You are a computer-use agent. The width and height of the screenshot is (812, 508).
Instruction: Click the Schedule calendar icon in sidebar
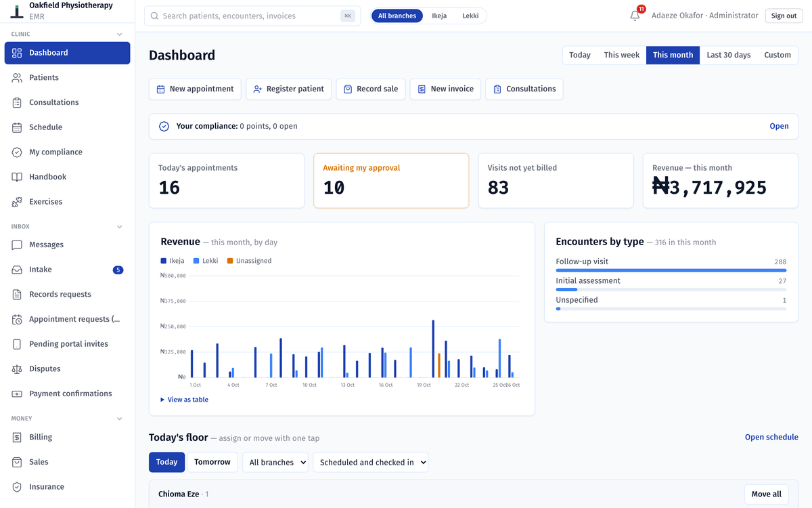pyautogui.click(x=17, y=127)
